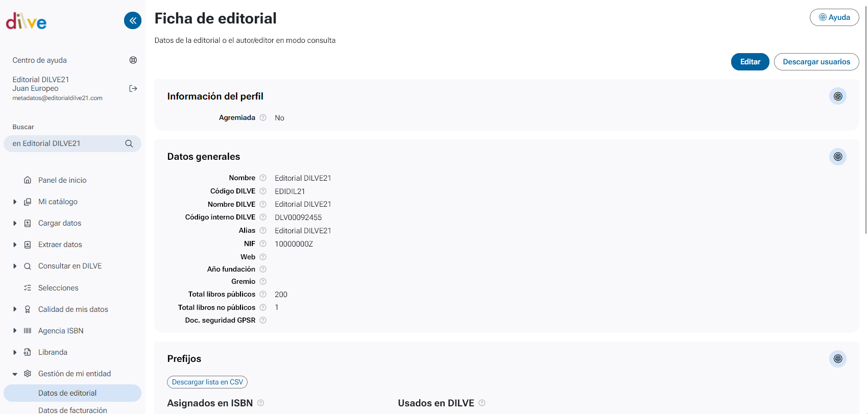Click the help icon in Información del perfil

coord(838,96)
